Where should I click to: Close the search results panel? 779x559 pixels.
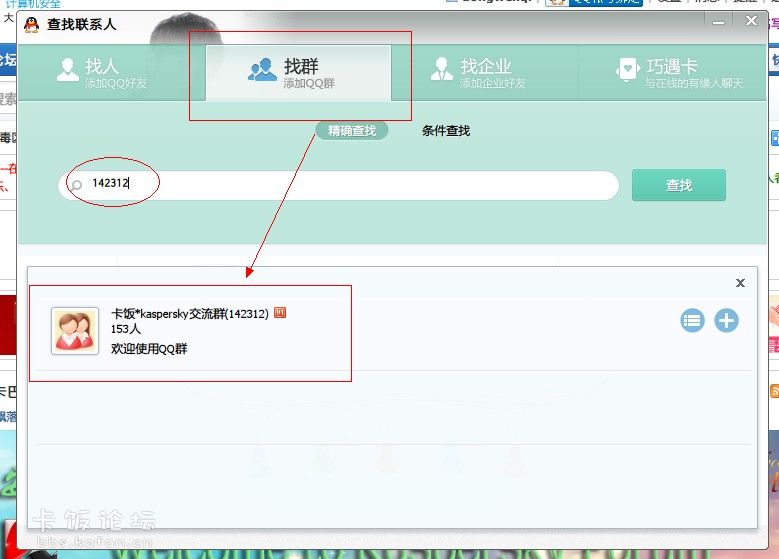740,283
